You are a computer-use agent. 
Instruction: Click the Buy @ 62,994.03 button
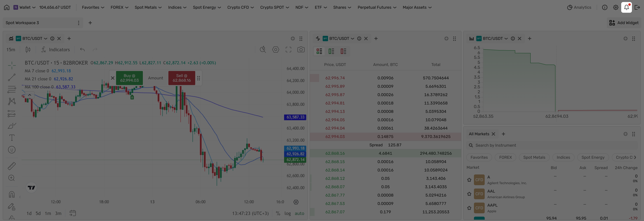[129, 78]
